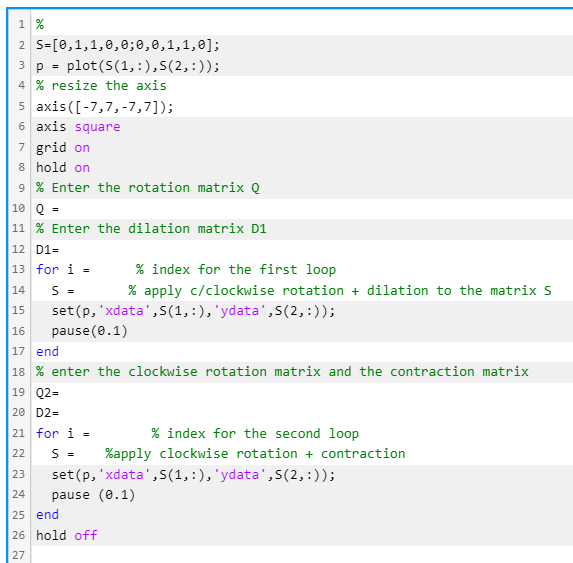Click the 'end' keyword on line 25
The image size is (573, 563).
(48, 515)
